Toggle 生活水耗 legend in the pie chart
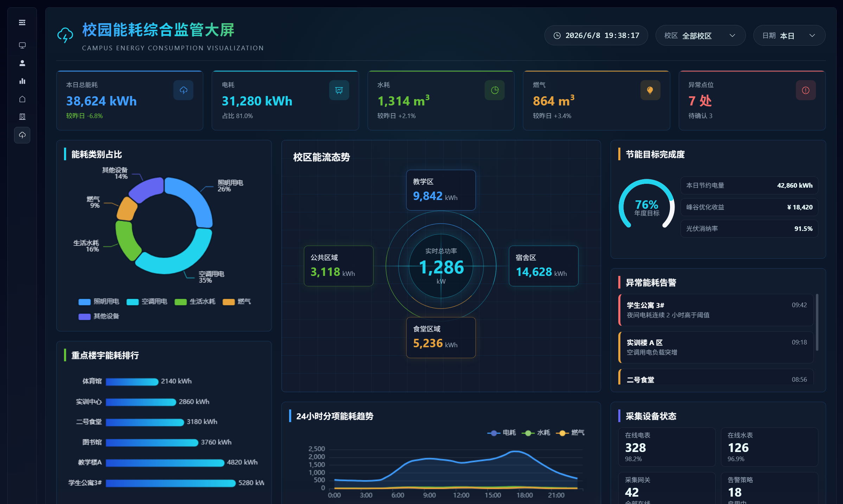This screenshot has height=504, width=843. [195, 302]
